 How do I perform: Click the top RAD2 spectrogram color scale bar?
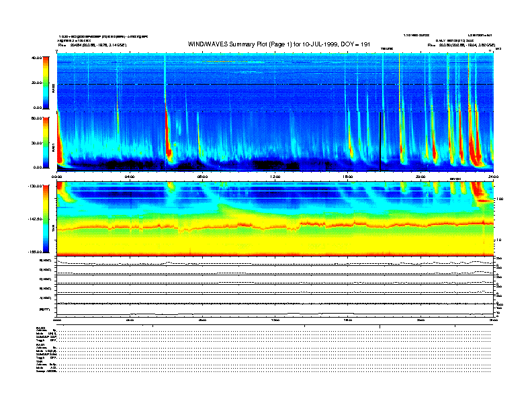click(x=46, y=82)
